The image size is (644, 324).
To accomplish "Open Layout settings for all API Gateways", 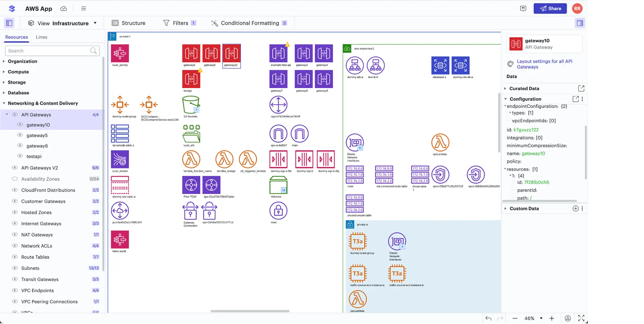I will [544, 64].
